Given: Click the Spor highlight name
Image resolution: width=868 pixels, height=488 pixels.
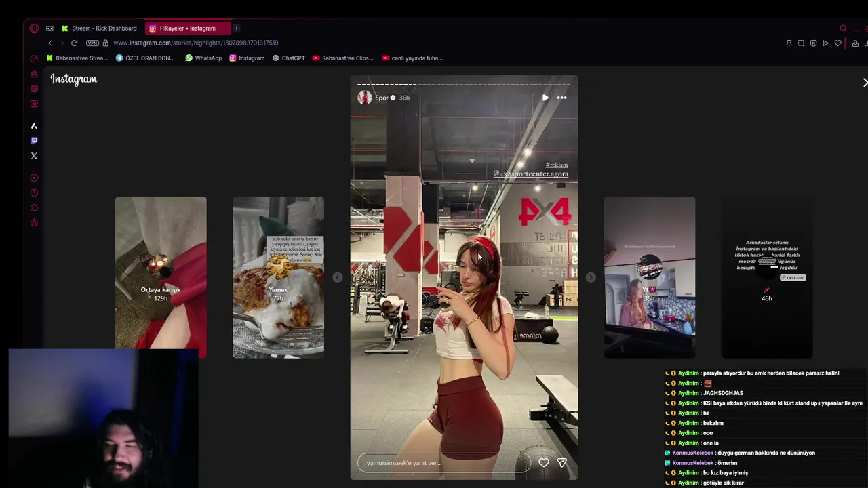Looking at the screenshot, I should click(x=382, y=98).
